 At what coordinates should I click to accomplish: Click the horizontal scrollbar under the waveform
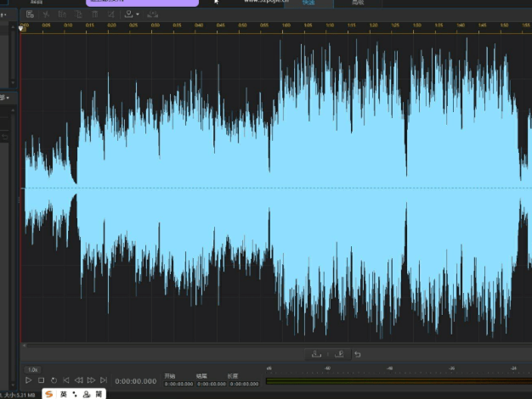tap(272, 345)
